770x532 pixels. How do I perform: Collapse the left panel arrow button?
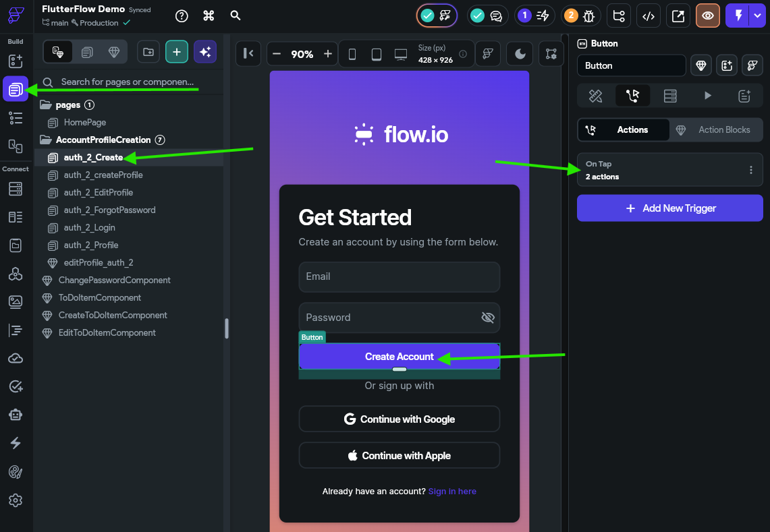(248, 53)
